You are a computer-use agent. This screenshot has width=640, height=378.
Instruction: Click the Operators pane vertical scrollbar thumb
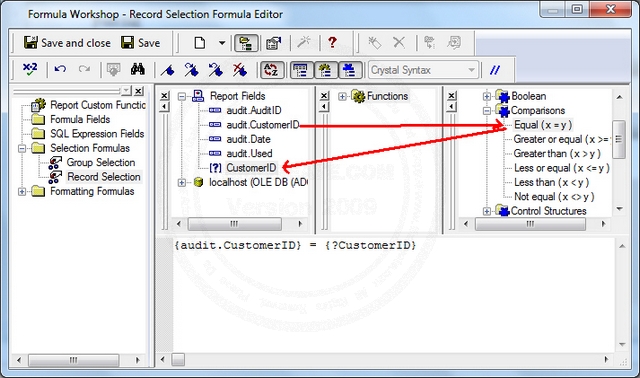tap(619, 139)
